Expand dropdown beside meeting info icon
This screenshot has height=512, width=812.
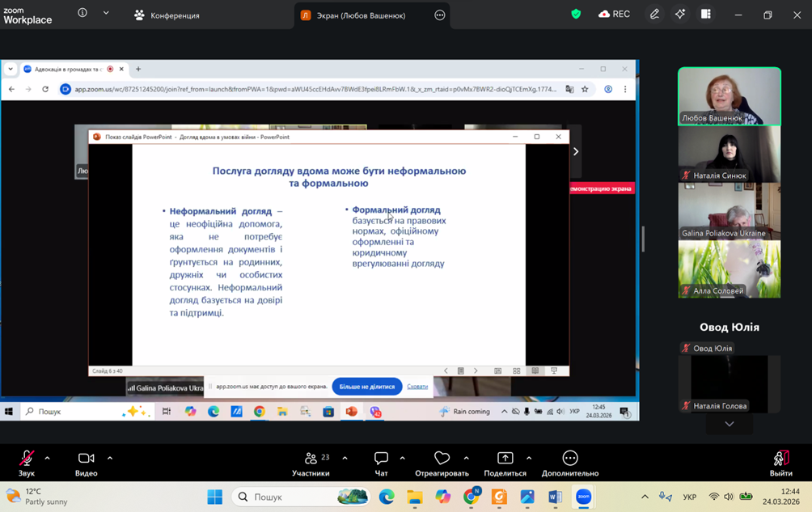106,14
